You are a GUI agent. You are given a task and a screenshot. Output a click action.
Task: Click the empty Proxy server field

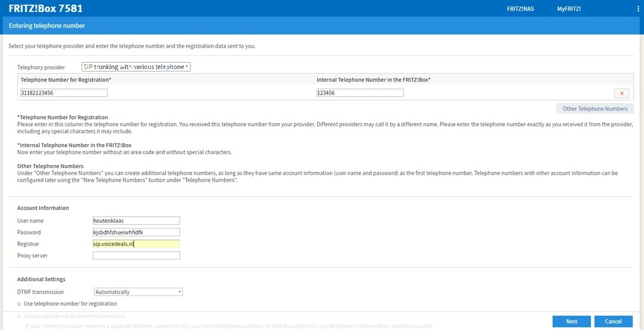click(136, 256)
